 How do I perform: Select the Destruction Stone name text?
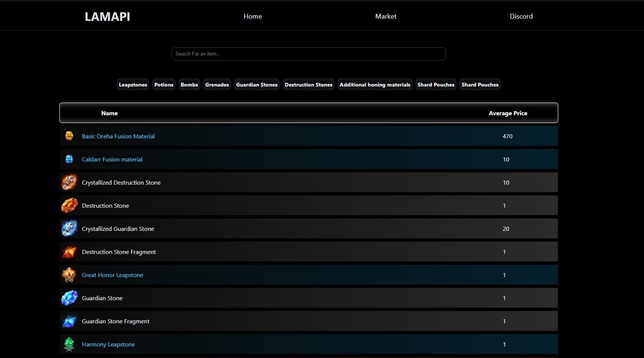[x=106, y=205]
